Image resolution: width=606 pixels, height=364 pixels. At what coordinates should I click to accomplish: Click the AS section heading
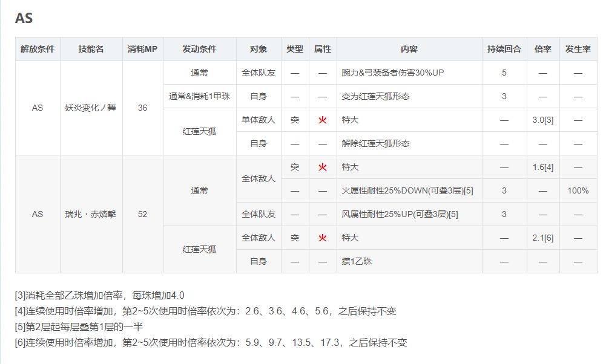24,18
